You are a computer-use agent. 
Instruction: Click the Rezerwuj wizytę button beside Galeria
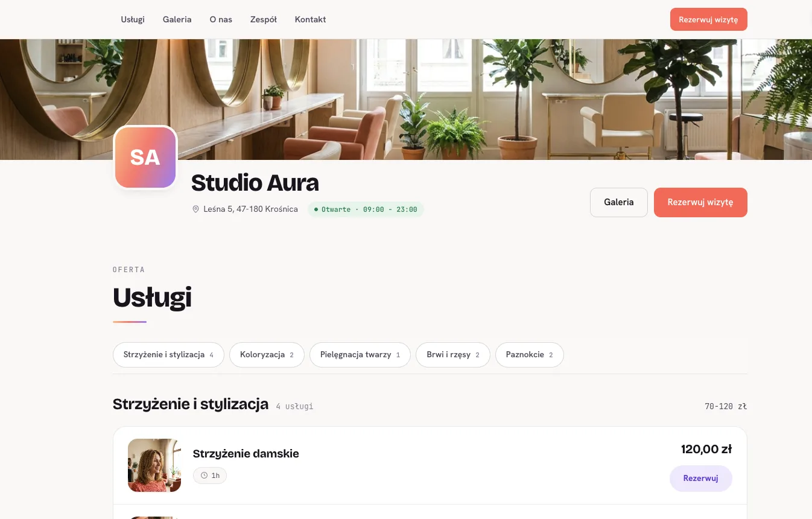click(x=700, y=202)
